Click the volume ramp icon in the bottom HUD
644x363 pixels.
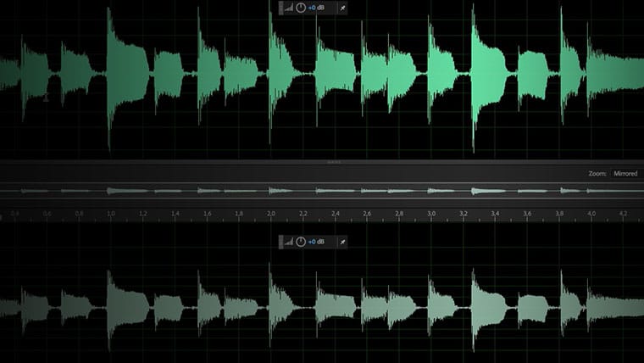(x=289, y=242)
